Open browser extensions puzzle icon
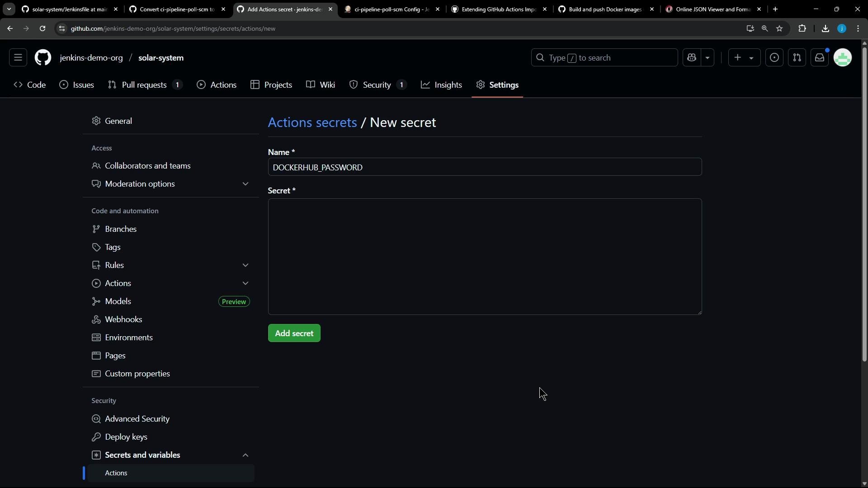 (802, 28)
